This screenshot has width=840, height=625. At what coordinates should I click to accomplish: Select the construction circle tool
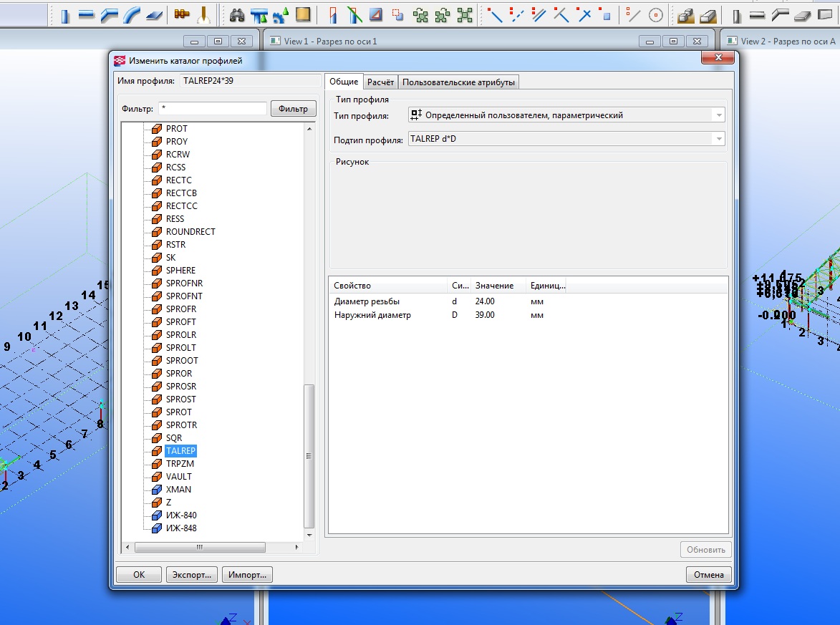(x=655, y=15)
